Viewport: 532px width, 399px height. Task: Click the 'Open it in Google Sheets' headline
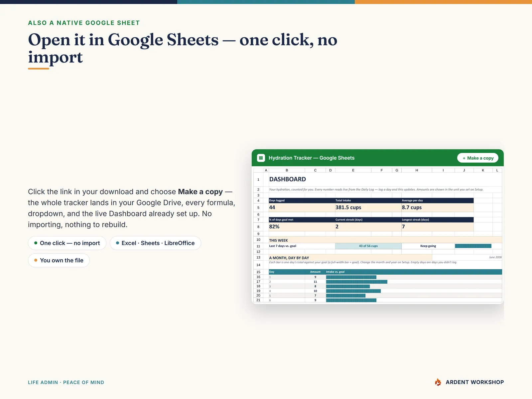(x=183, y=48)
